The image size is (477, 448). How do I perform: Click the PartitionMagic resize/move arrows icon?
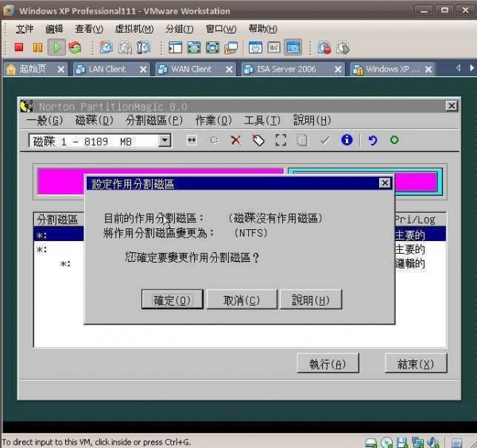tap(192, 140)
